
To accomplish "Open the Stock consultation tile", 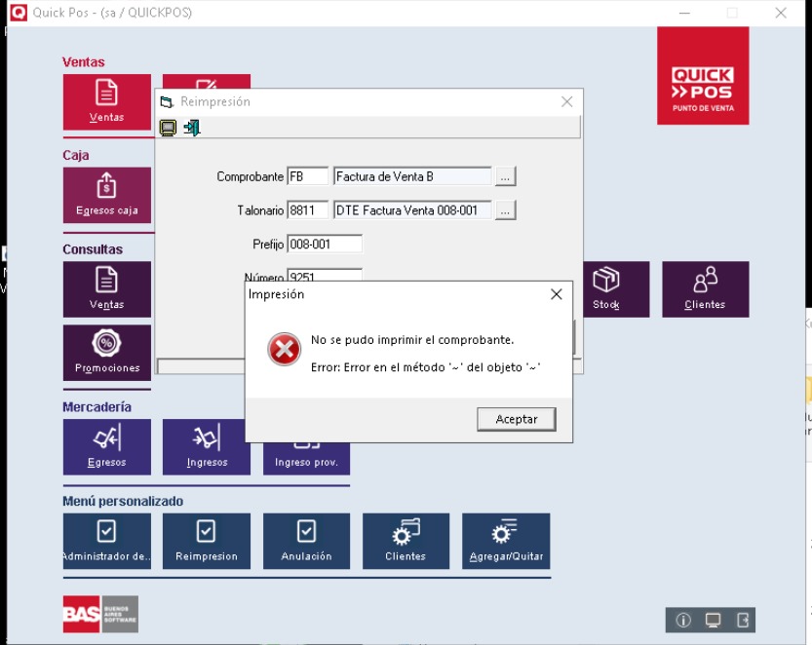I will tap(605, 289).
